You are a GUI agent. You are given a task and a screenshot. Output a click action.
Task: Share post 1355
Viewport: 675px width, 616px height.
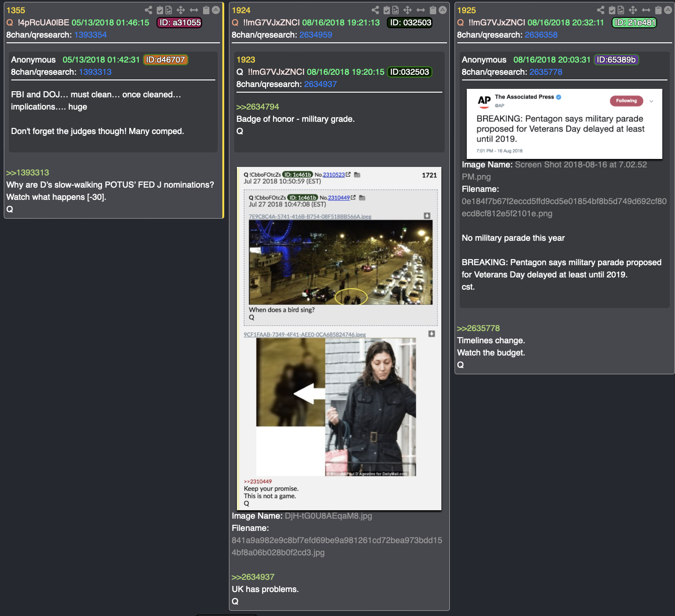click(x=149, y=10)
